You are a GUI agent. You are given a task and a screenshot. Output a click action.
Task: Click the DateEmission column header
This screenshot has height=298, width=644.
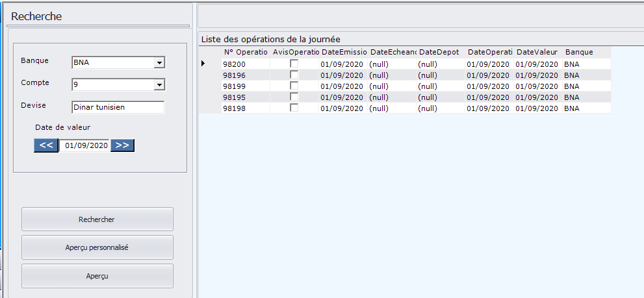click(x=344, y=52)
